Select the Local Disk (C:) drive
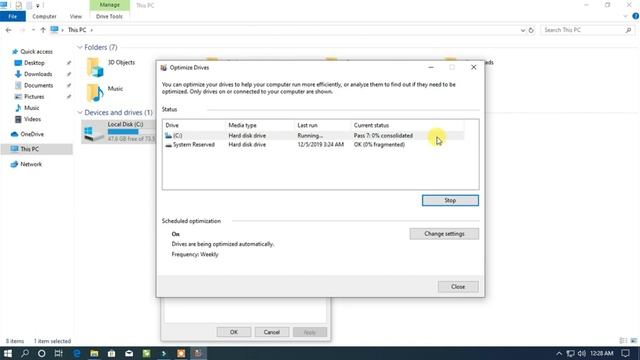Image resolution: width=640 pixels, height=360 pixels. pos(118,131)
